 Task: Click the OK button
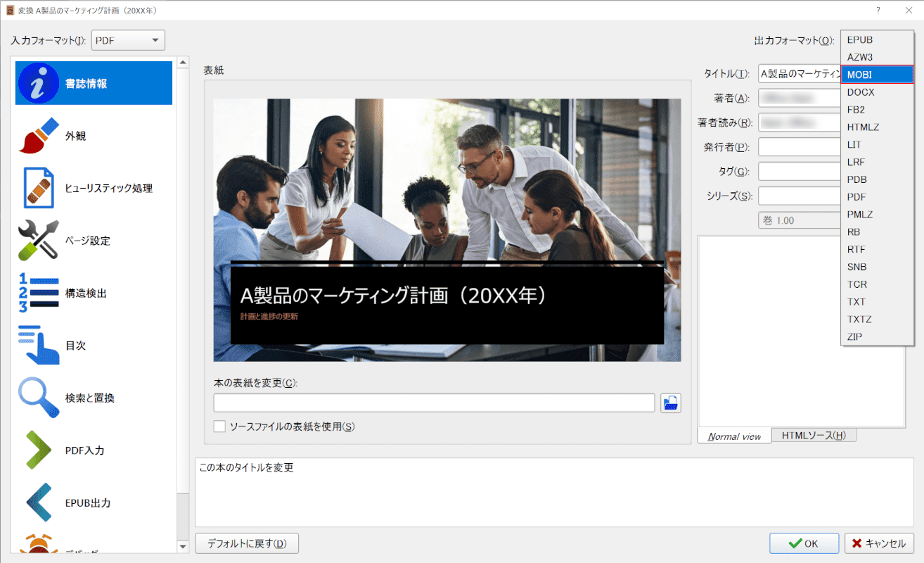tap(804, 543)
